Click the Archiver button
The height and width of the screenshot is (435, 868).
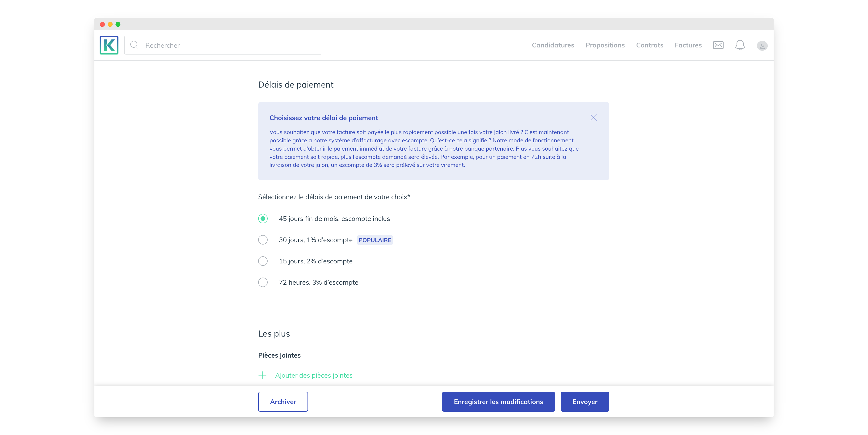point(283,402)
